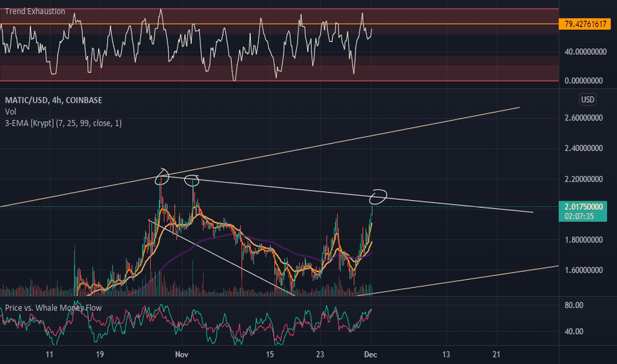This screenshot has height=364, width=617.
Task: Click the USD currency button
Action: pyautogui.click(x=587, y=99)
